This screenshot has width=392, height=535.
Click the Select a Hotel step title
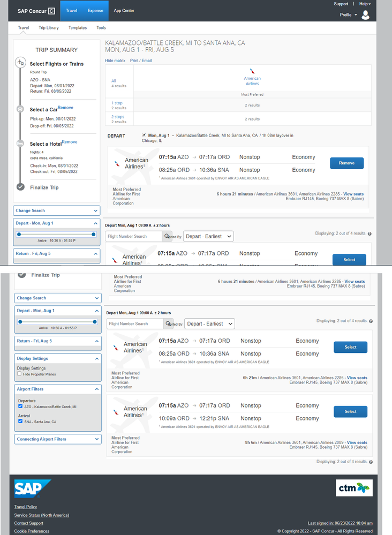[46, 144]
